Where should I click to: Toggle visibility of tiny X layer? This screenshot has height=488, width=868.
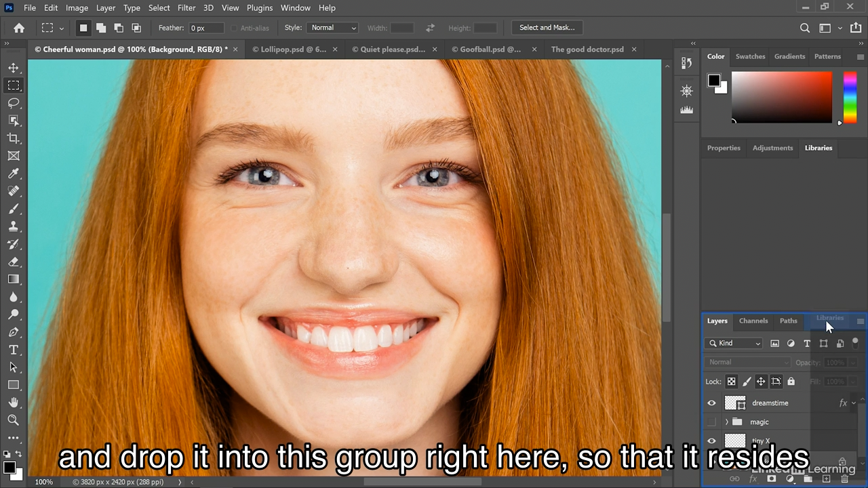coord(711,441)
